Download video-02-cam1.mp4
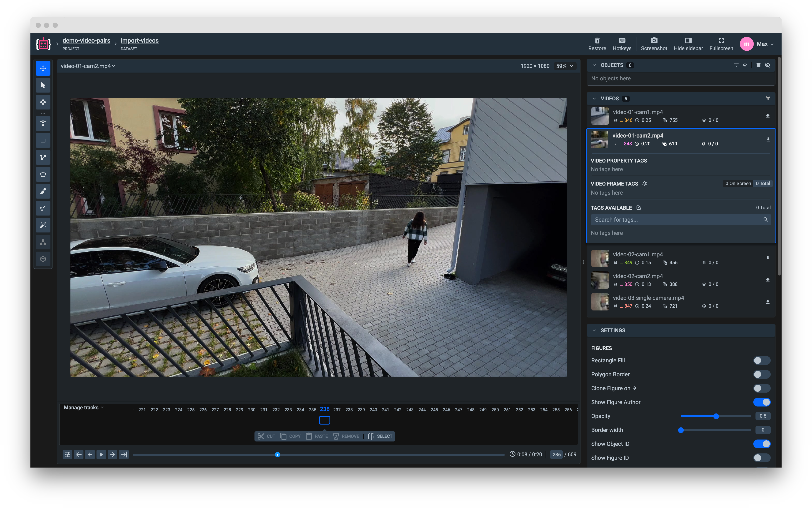The height and width of the screenshot is (511, 812). pyautogui.click(x=767, y=258)
